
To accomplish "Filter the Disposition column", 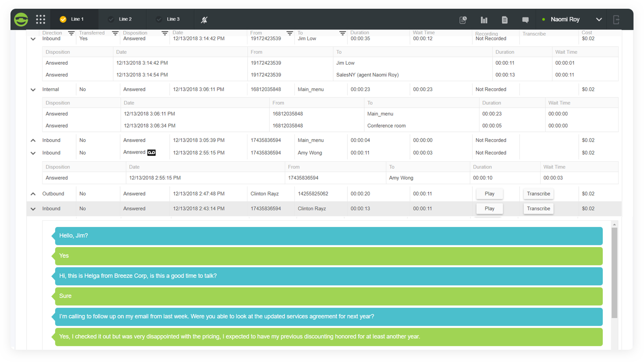I will pos(164,33).
